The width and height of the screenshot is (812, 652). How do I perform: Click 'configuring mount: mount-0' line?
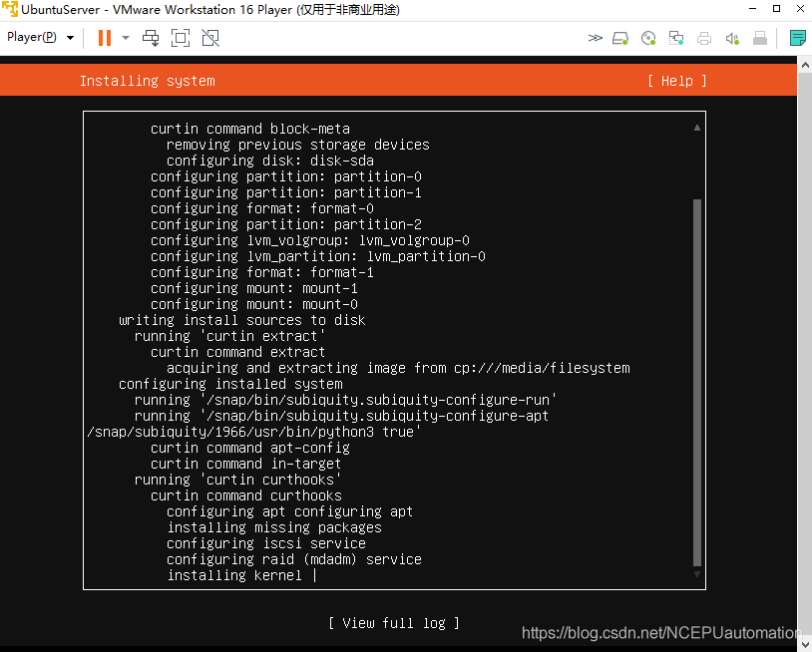(x=254, y=304)
